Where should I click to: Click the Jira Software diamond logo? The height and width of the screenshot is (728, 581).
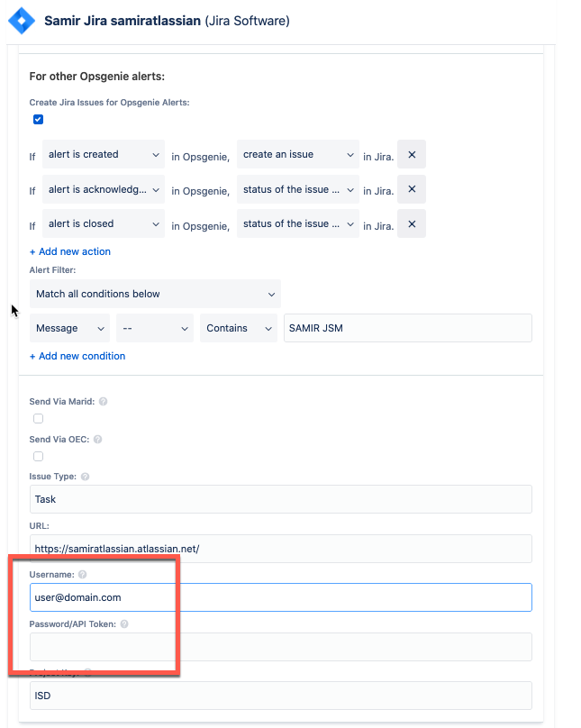coord(22,21)
